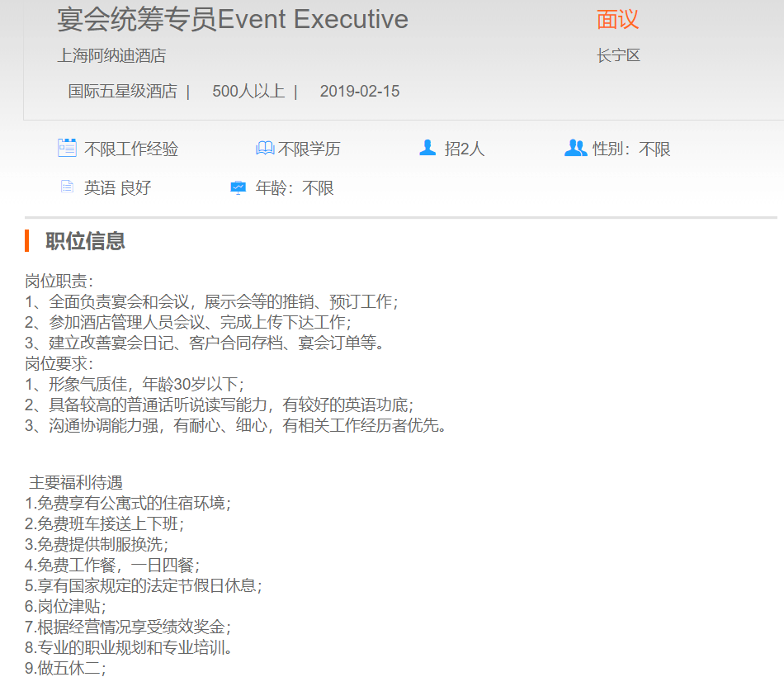Screen dimensions: 784x677
Task: Click the job title 宴会统筹专员Event Executive
Action: coord(233,19)
